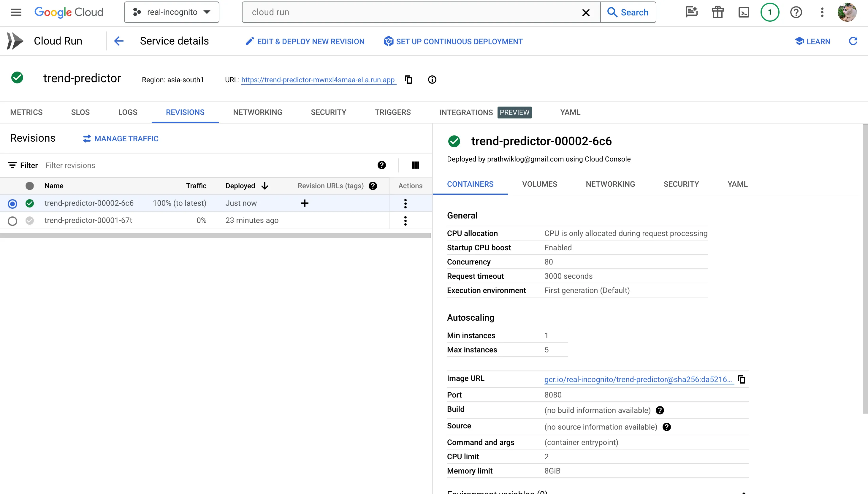Click EDIT & DEPLOY NEW REVISION
The image size is (868, 494).
coord(305,41)
